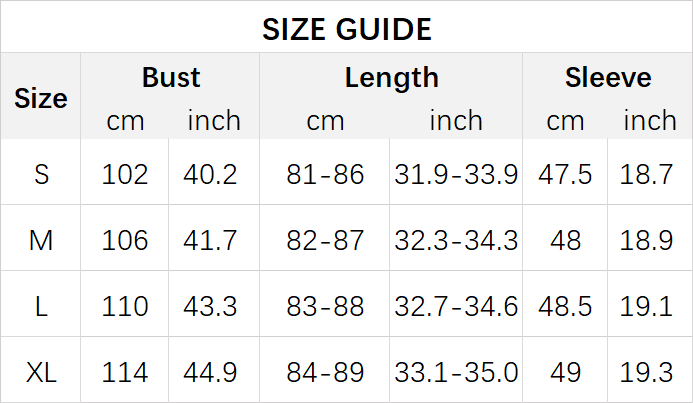Select the 33.1-35.0 length inch cell
Viewport: 693px width, 403px height.
(455, 373)
